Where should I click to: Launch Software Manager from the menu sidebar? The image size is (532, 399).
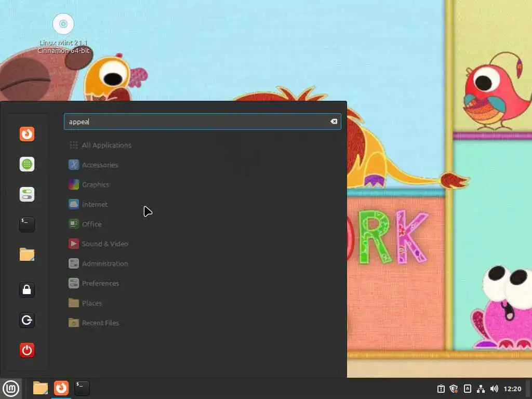[x=27, y=164]
